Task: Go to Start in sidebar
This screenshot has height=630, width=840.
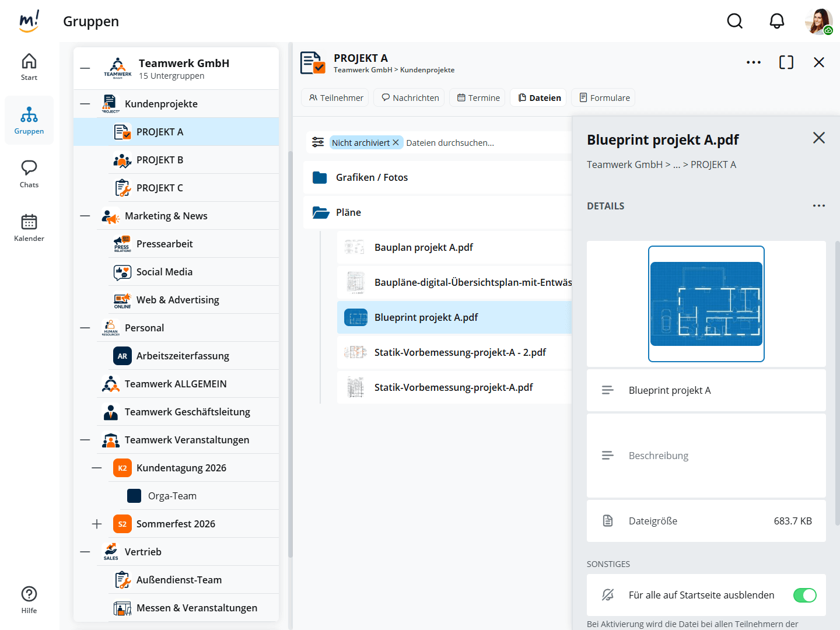Action: [x=29, y=67]
